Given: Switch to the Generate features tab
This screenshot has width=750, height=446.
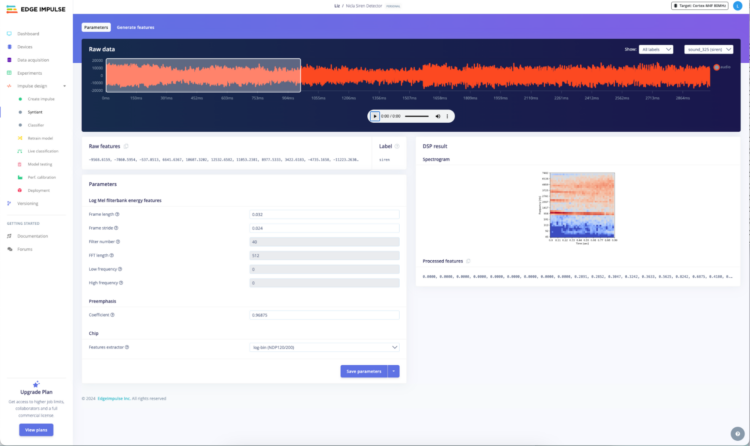Looking at the screenshot, I should click(x=133, y=27).
